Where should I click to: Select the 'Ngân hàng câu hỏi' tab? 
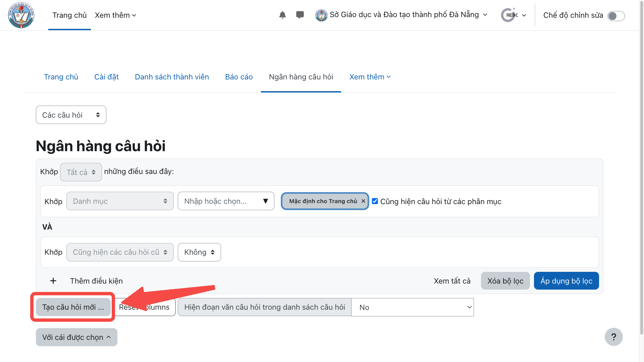click(301, 77)
